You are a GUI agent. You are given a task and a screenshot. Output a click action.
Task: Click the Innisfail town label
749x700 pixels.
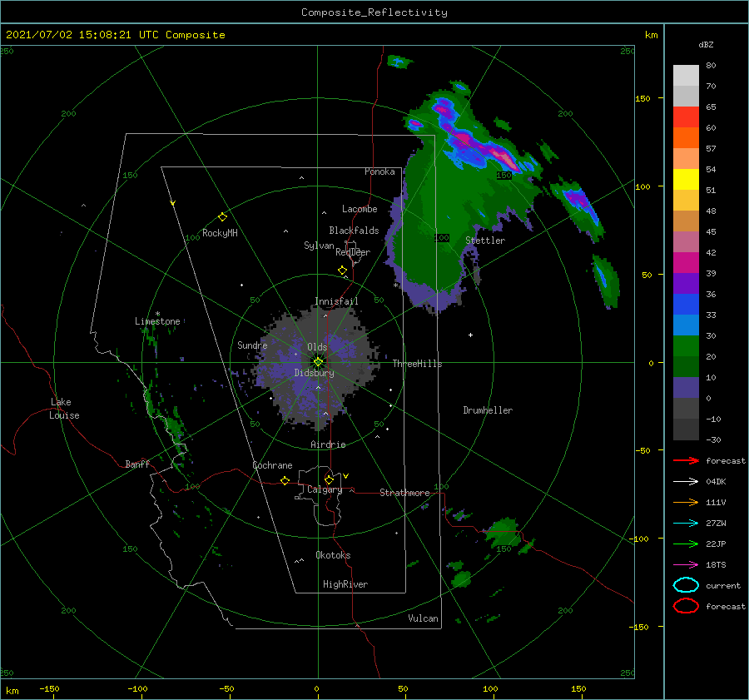point(336,301)
